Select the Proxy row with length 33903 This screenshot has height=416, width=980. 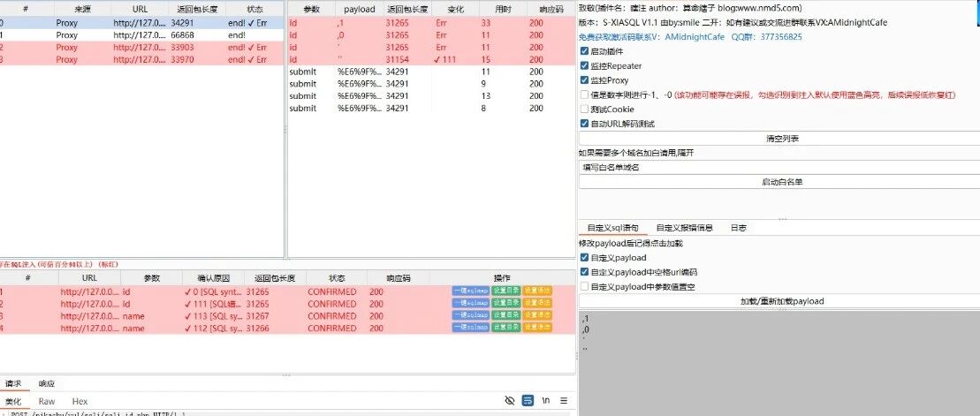click(141, 48)
